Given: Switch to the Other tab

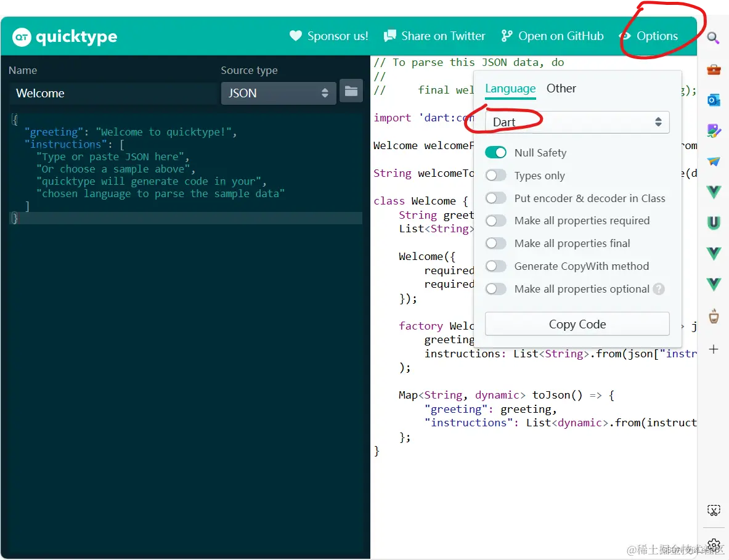Looking at the screenshot, I should (x=561, y=88).
